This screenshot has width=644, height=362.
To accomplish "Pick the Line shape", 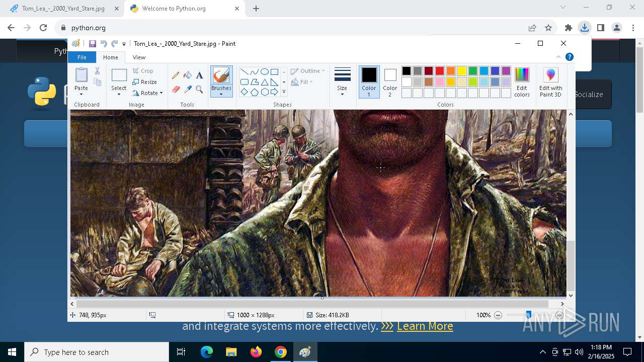I will [244, 71].
